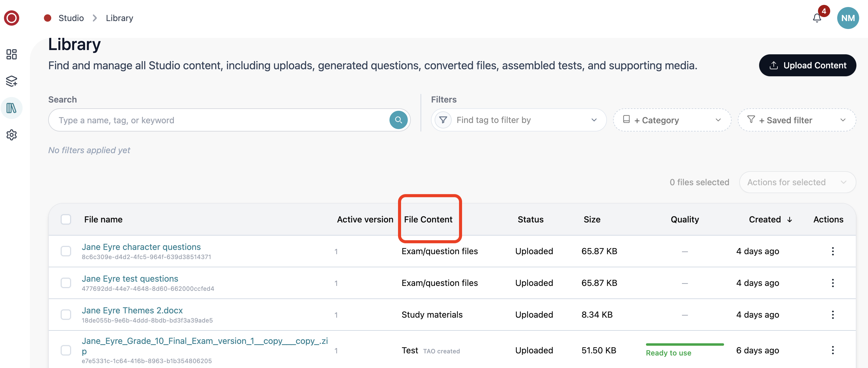Open Jane Eyre character questions file link

(x=141, y=247)
